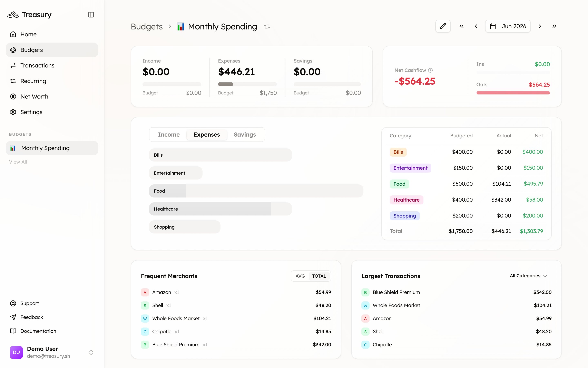Click the $446.21 Expenses summary amount
Image resolution: width=588 pixels, height=368 pixels.
pyautogui.click(x=236, y=72)
